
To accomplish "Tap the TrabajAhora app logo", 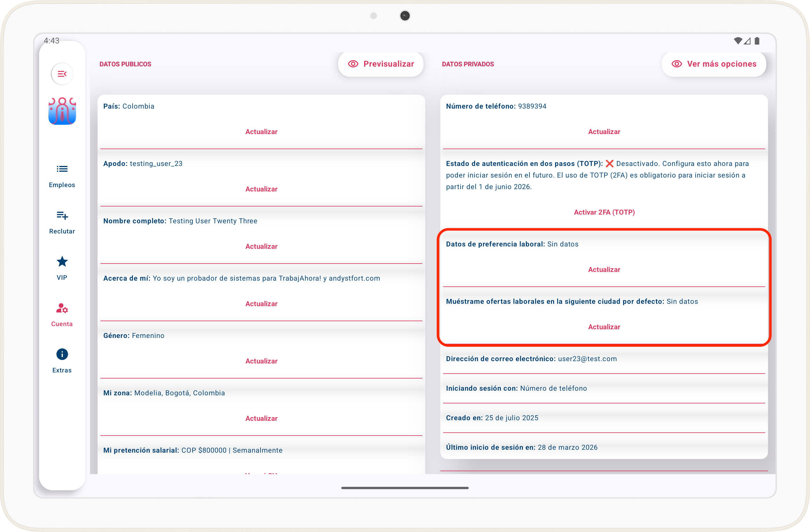I will pos(62,111).
